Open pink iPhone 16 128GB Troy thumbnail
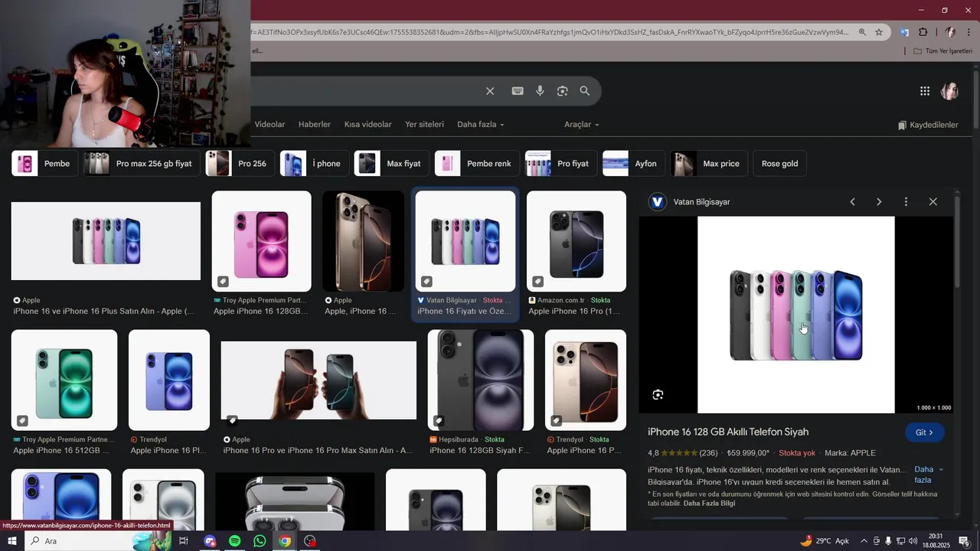This screenshot has height=551, width=980. 262,241
